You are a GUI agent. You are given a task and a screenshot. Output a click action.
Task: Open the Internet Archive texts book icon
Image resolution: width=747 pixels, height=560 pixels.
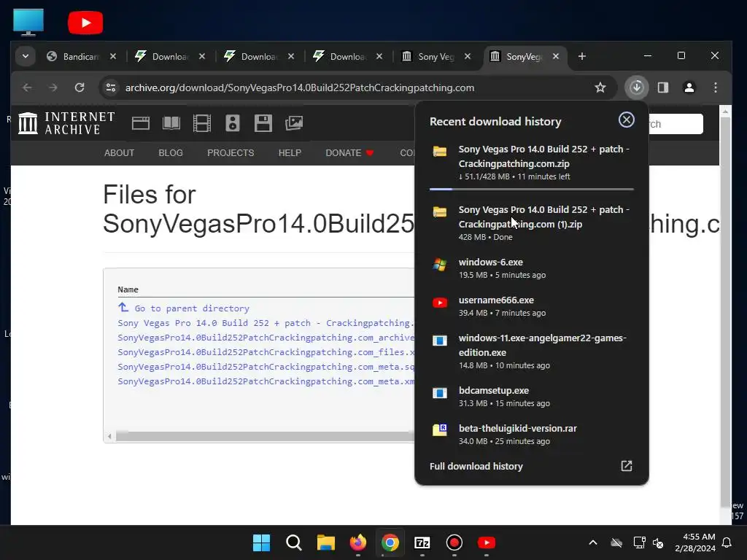171,123
